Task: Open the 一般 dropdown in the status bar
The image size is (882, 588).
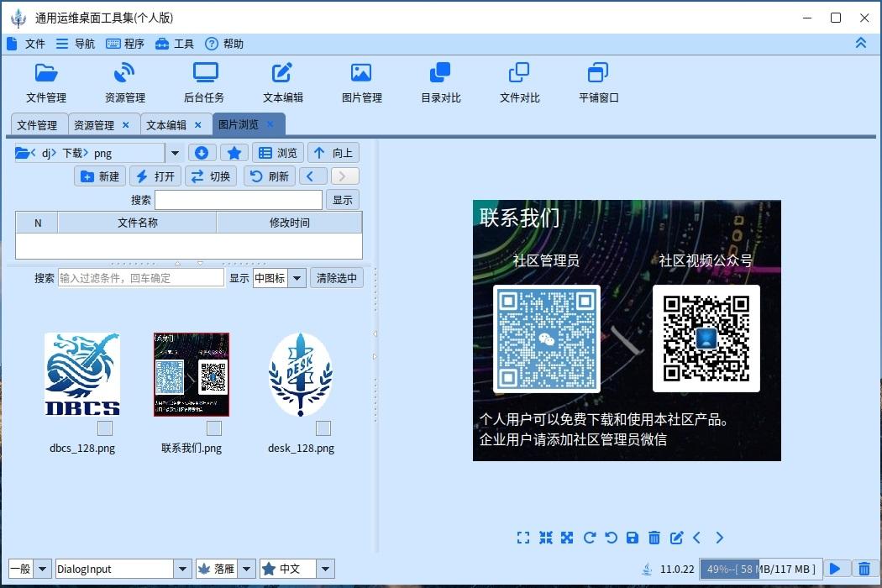Action: 43,569
